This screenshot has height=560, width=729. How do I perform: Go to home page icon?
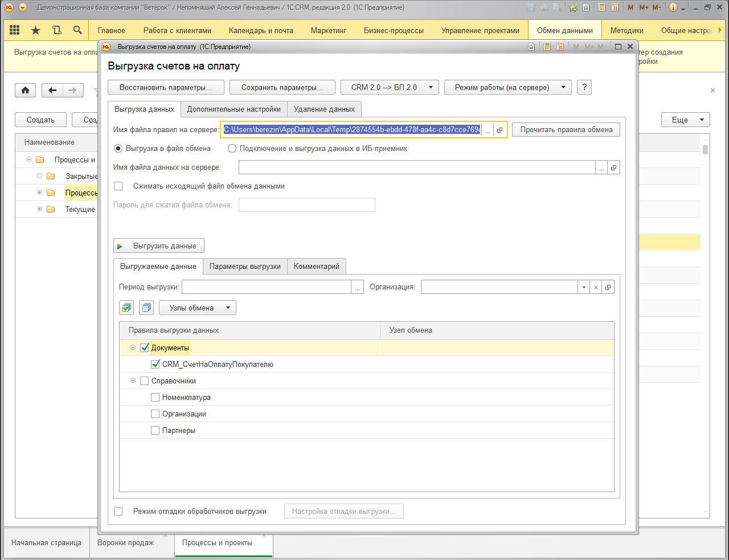click(x=25, y=90)
